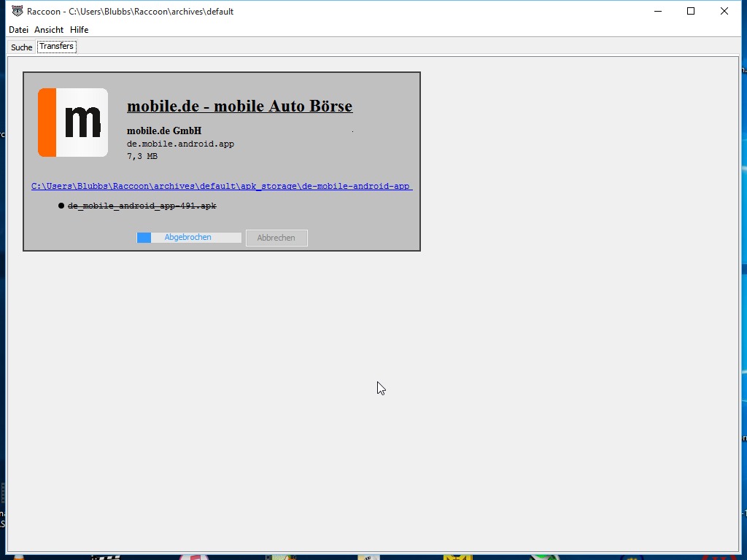Viewport: 747px width, 560px height.
Task: Switch to the Suche tab
Action: click(21, 47)
